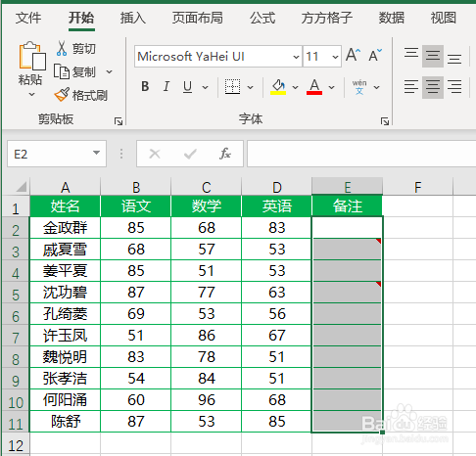The image size is (476, 456).
Task: Decrease font size with the smaller A
Action: (x=374, y=56)
